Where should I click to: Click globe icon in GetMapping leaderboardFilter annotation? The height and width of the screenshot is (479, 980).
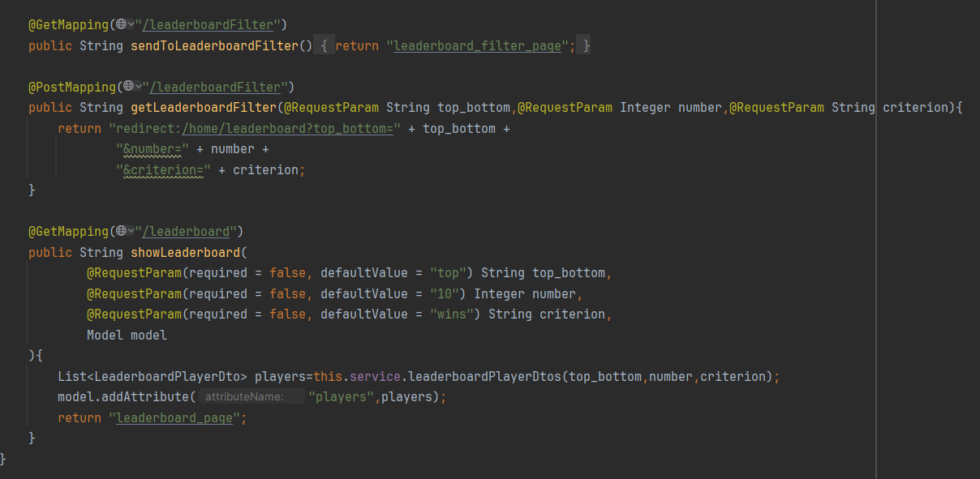121,25
